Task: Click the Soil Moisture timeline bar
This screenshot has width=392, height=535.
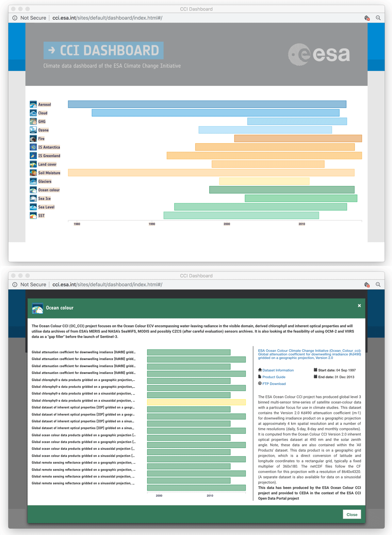Action: pos(211,173)
